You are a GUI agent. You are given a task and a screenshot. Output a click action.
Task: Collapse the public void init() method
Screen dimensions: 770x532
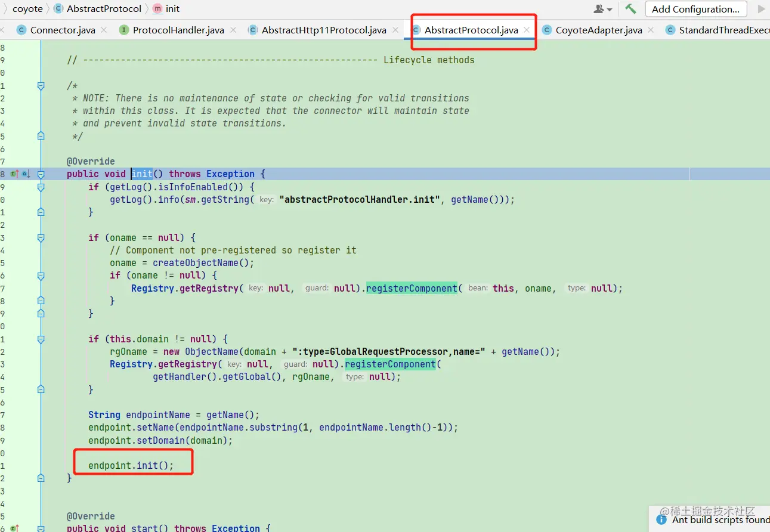41,174
